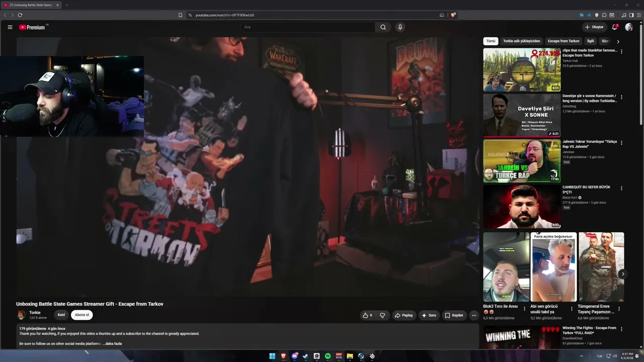Select the İlgili filter chip
644x362 pixels.
(591, 41)
